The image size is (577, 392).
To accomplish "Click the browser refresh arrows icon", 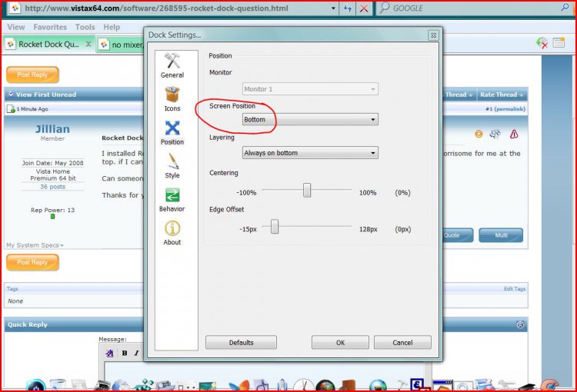I will (348, 8).
